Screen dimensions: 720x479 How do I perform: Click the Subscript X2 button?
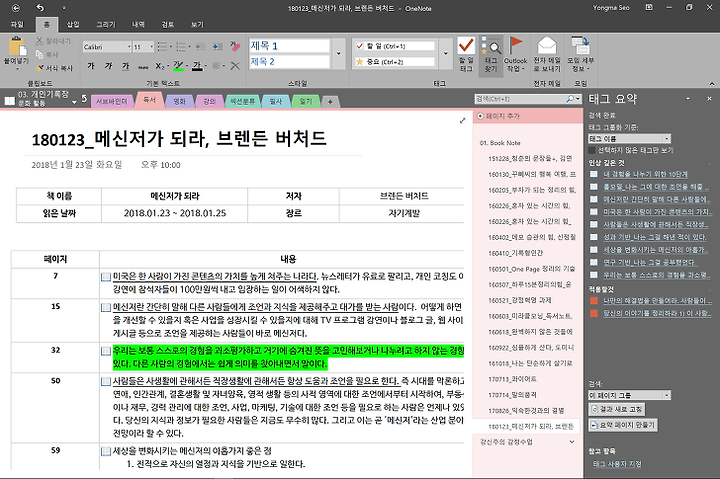pyautogui.click(x=159, y=66)
